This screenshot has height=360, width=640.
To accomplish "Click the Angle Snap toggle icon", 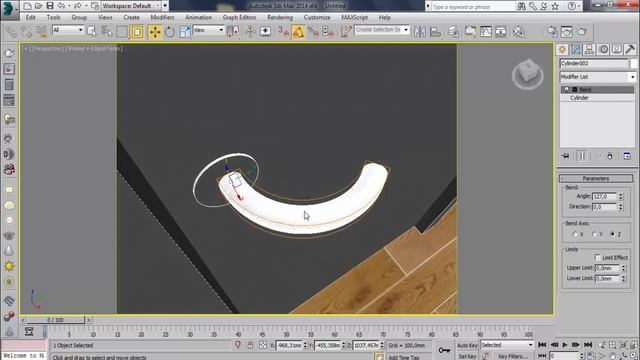I will [298, 32].
